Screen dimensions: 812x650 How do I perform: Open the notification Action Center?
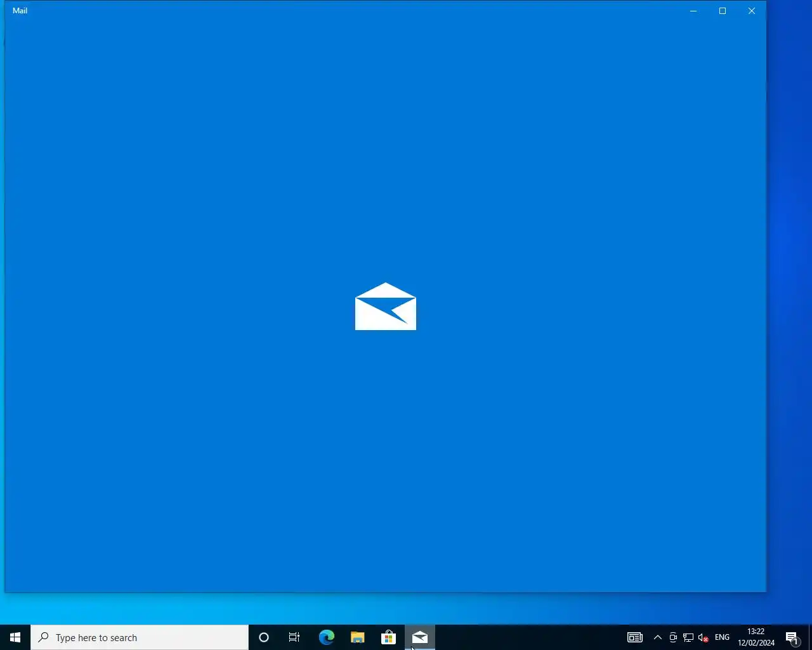point(792,637)
